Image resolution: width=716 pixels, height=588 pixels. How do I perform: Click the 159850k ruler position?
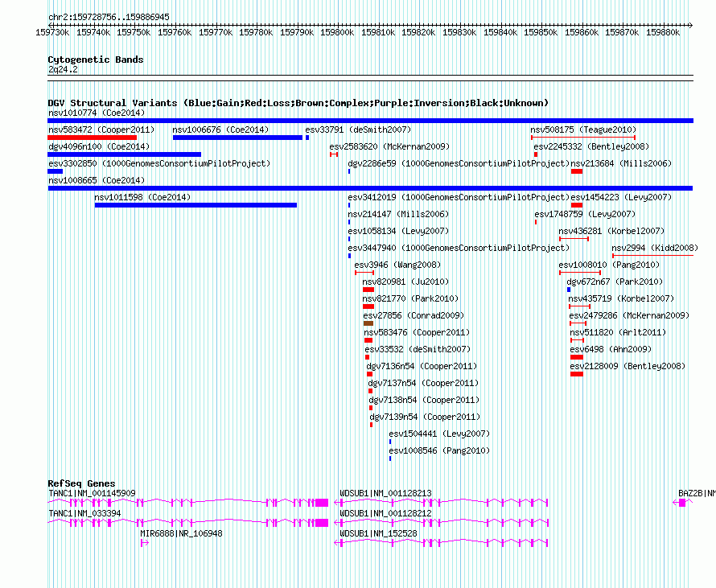click(x=541, y=32)
